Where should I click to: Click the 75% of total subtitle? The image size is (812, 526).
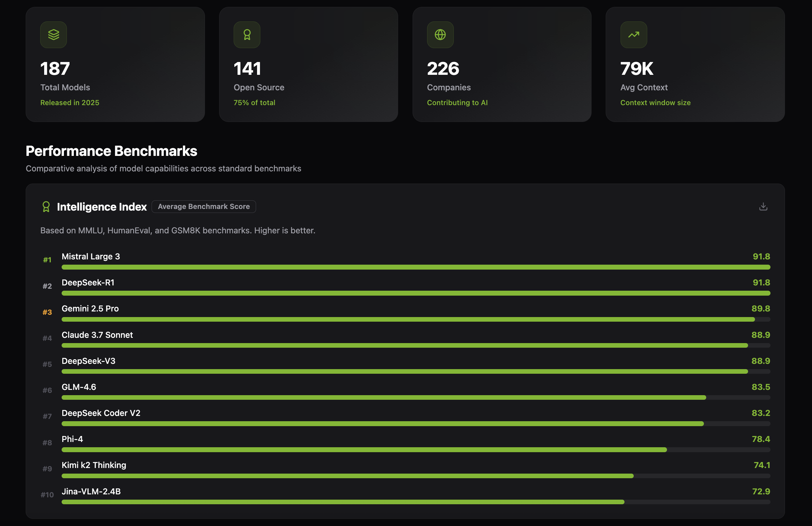click(x=254, y=103)
